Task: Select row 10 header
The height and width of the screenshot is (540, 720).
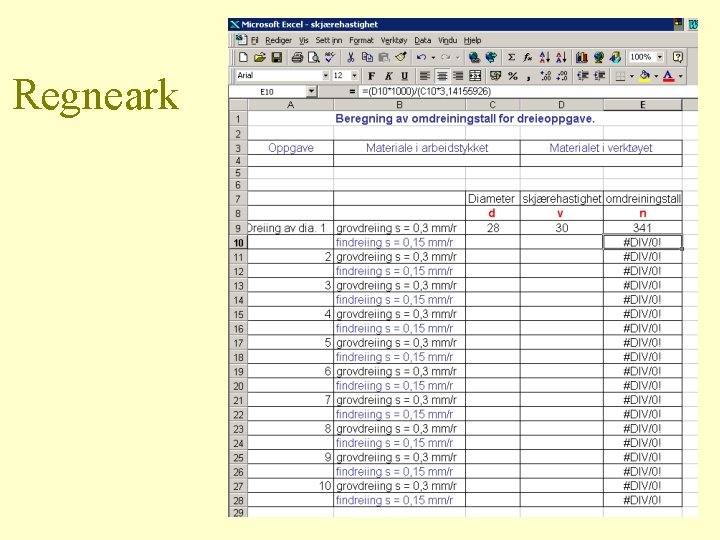Action: pyautogui.click(x=238, y=242)
